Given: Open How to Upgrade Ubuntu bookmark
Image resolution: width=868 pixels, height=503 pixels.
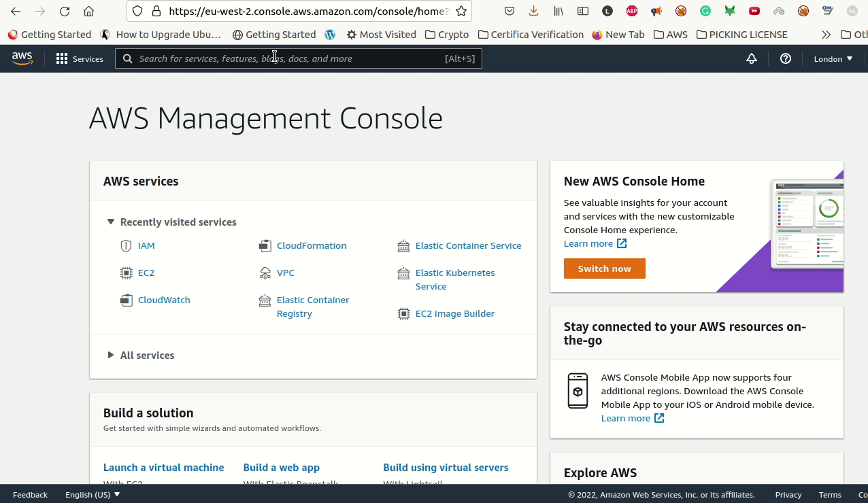Looking at the screenshot, I should (x=161, y=35).
